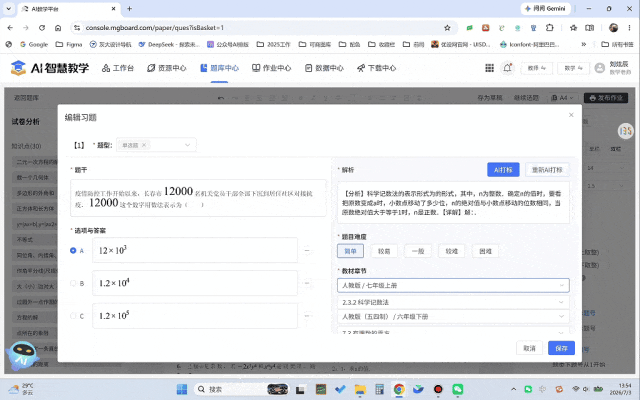The image size is (640, 400).
Task: Click 保存 to save the question
Action: point(561,348)
